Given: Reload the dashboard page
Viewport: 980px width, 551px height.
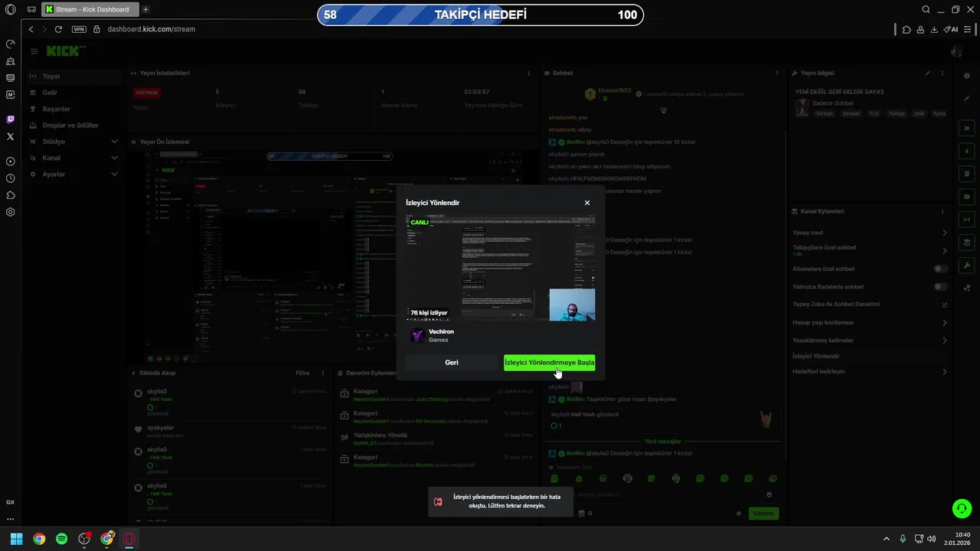Looking at the screenshot, I should [58, 29].
